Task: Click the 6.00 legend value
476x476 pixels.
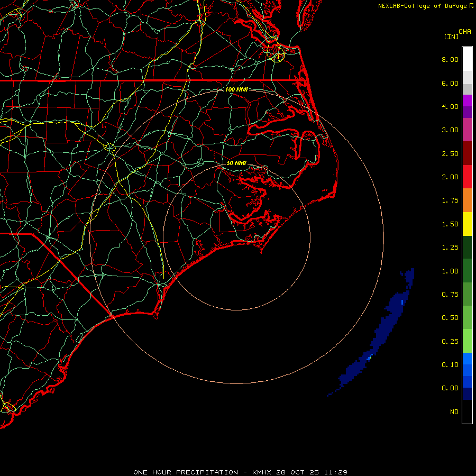Action: 450,83
